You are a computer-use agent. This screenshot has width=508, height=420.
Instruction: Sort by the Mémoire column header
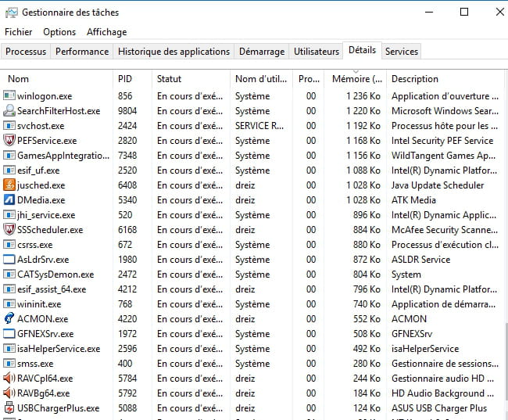pyautogui.click(x=356, y=78)
